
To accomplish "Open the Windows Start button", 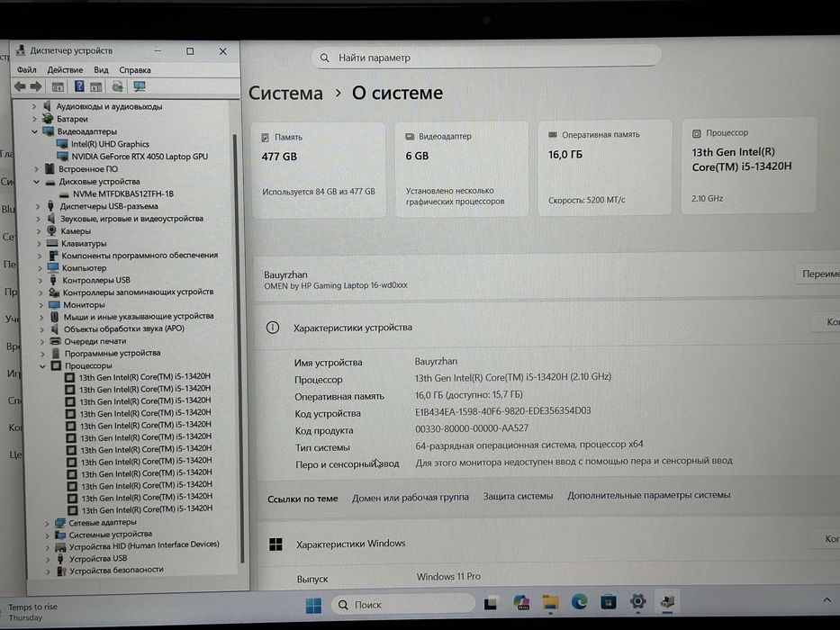I will [x=313, y=606].
